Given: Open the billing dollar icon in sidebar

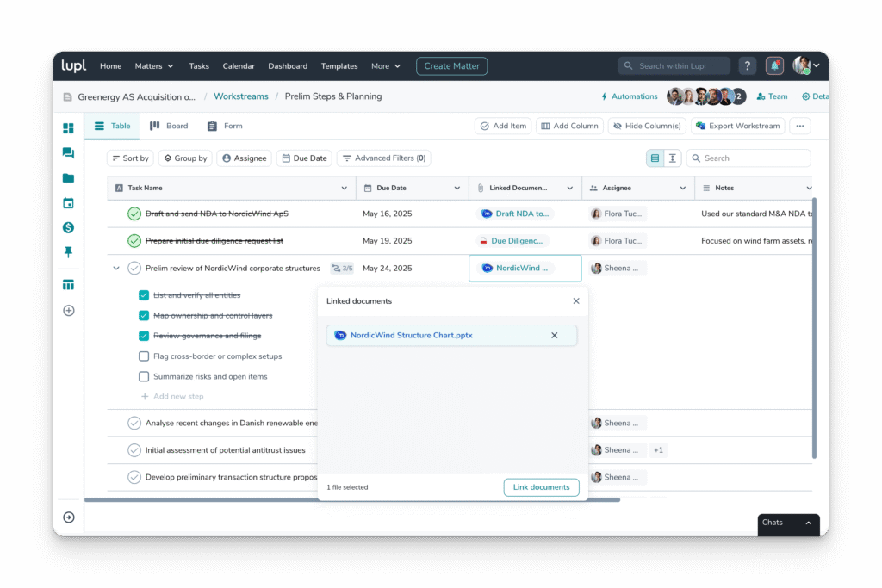Looking at the screenshot, I should [x=69, y=228].
